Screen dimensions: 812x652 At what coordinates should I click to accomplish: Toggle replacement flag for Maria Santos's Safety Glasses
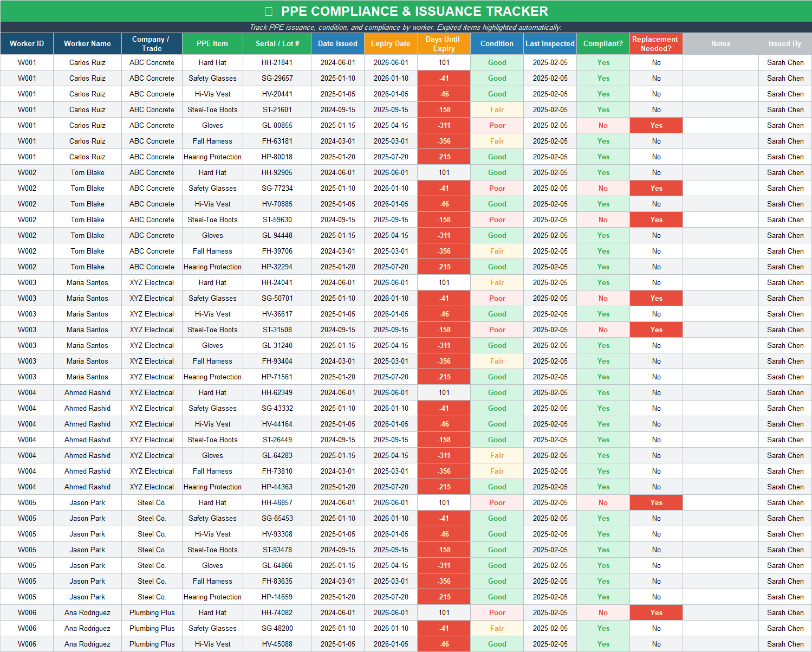655,298
